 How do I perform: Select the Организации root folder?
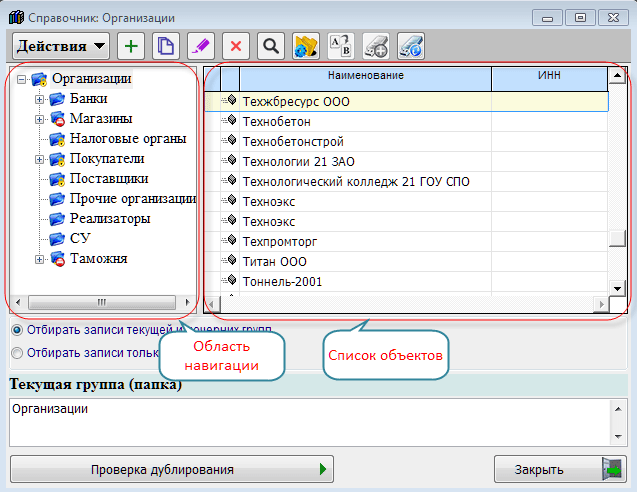pyautogui.click(x=91, y=78)
